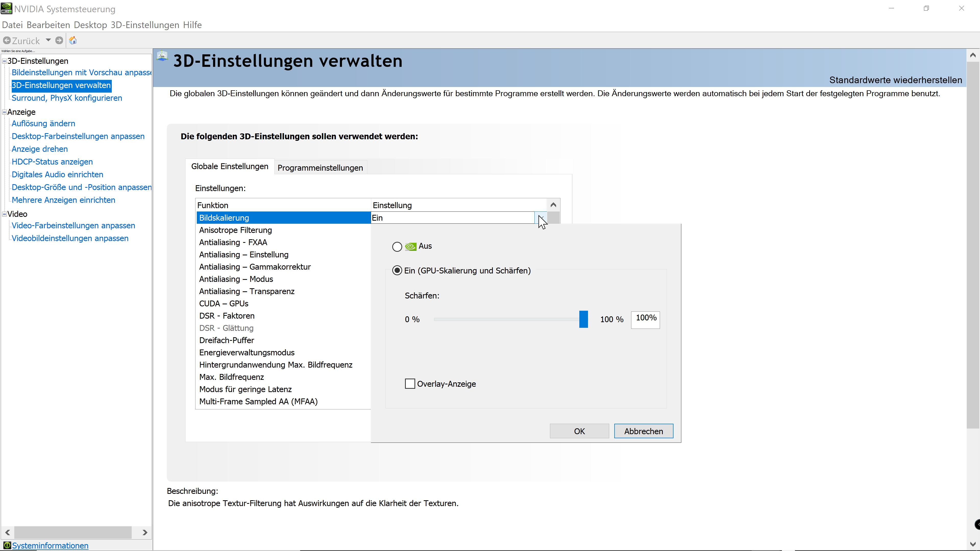Enable the Overlay-Anzeige checkbox
The image size is (980, 551).
(410, 384)
